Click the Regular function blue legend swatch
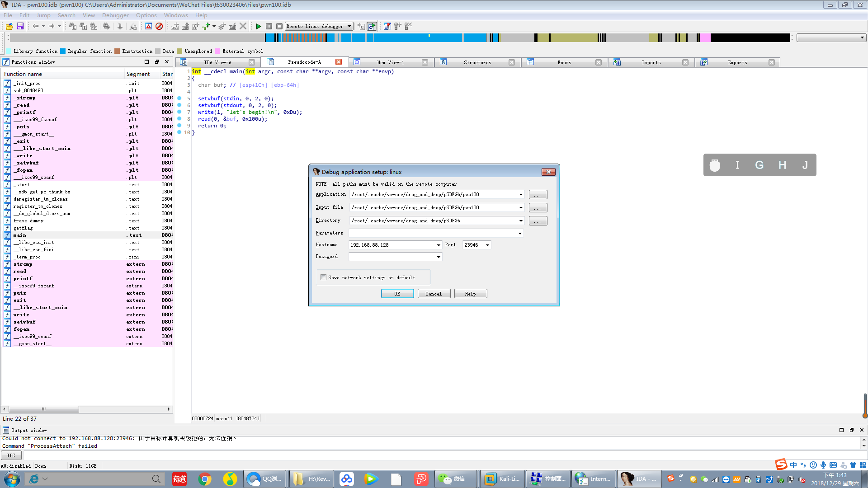 pos(63,51)
